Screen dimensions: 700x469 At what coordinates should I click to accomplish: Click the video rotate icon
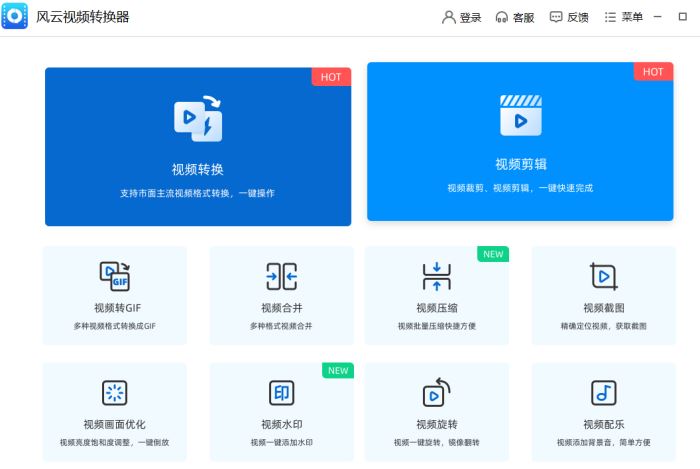[x=436, y=392]
